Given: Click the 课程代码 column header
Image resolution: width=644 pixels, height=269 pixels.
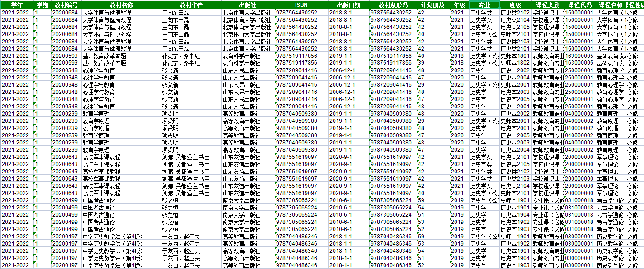Looking at the screenshot, I should tap(579, 5).
